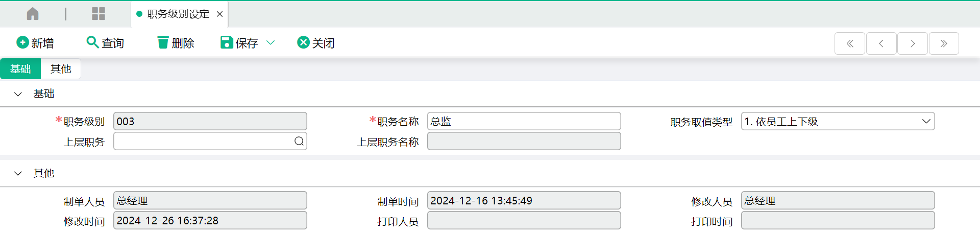Open lookup icon in 上层职务 field

click(299, 141)
